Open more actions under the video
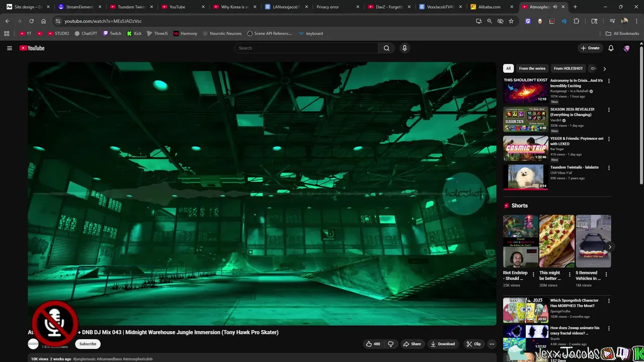644x362 pixels. [x=492, y=344]
